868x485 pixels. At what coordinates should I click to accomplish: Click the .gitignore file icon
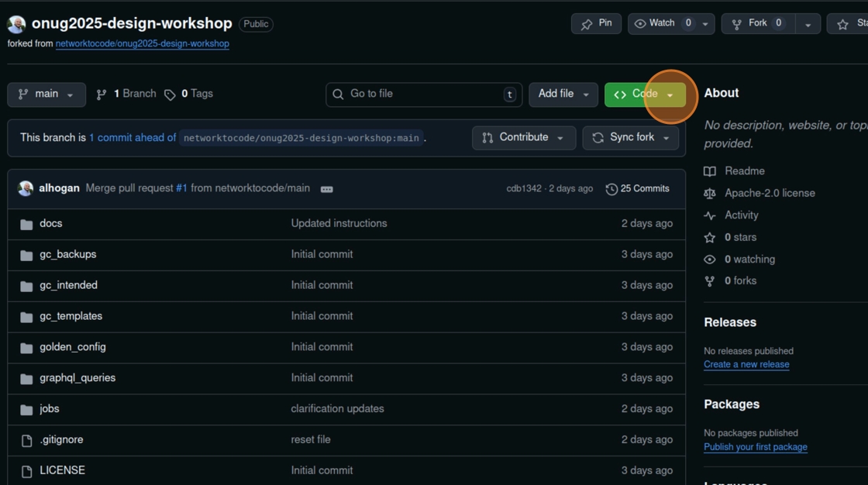pyautogui.click(x=26, y=441)
